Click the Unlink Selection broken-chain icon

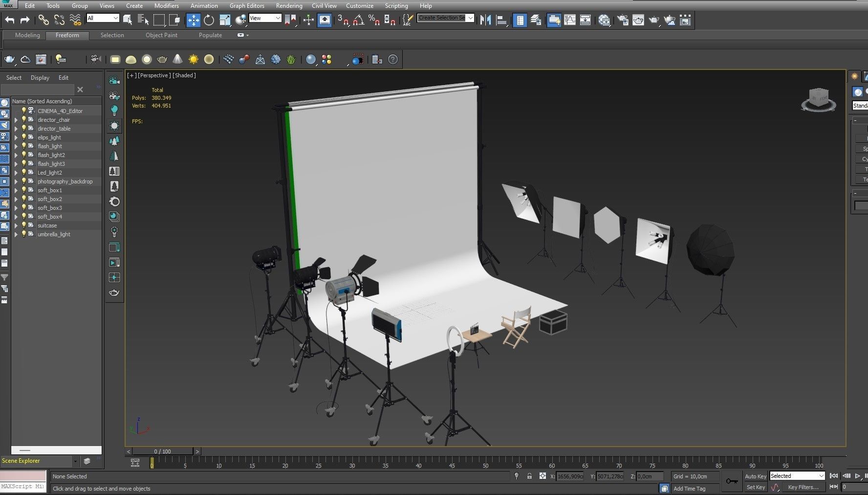tap(59, 20)
